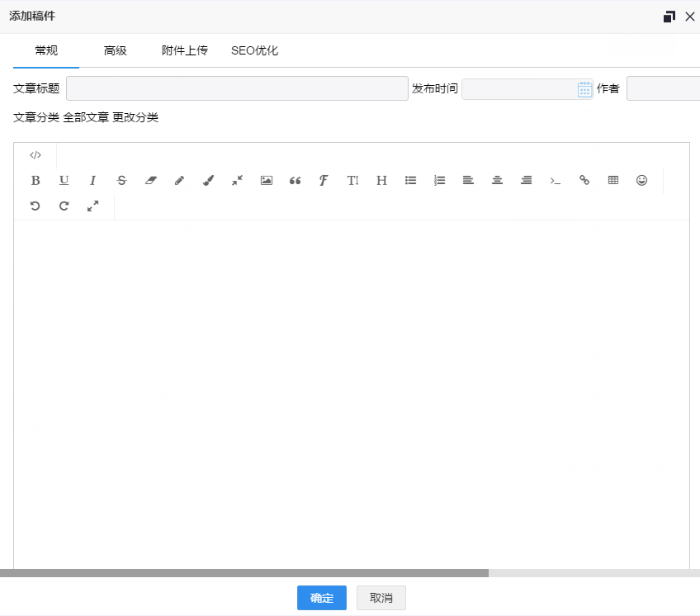Screen dimensions: 700x616
Task: Open the calendar date picker
Action: coord(584,89)
